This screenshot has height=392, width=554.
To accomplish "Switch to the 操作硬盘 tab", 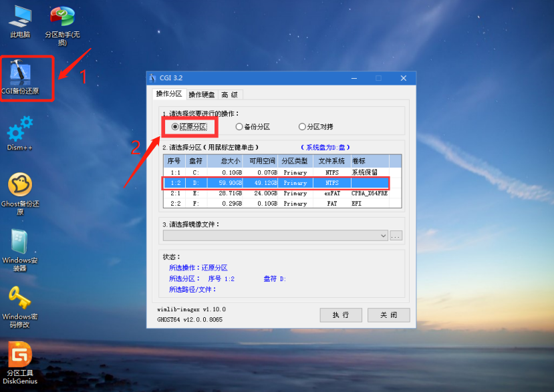I will pyautogui.click(x=201, y=94).
